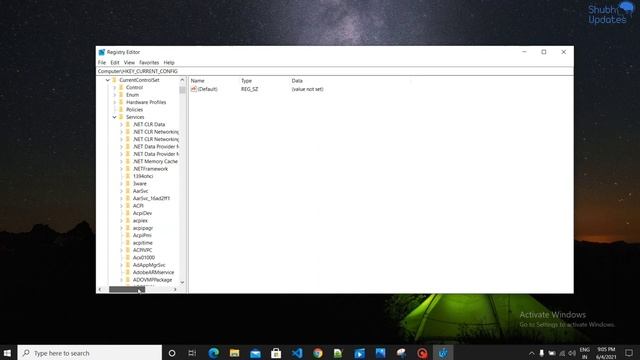Open the notification center icon
The height and width of the screenshot is (360, 640).
[629, 353]
